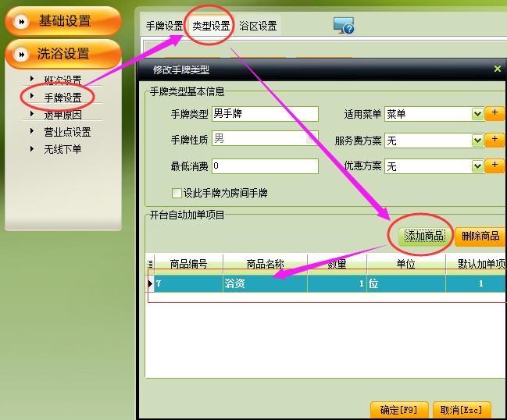
Task: Select the 浴资 product row
Action: pos(266,284)
